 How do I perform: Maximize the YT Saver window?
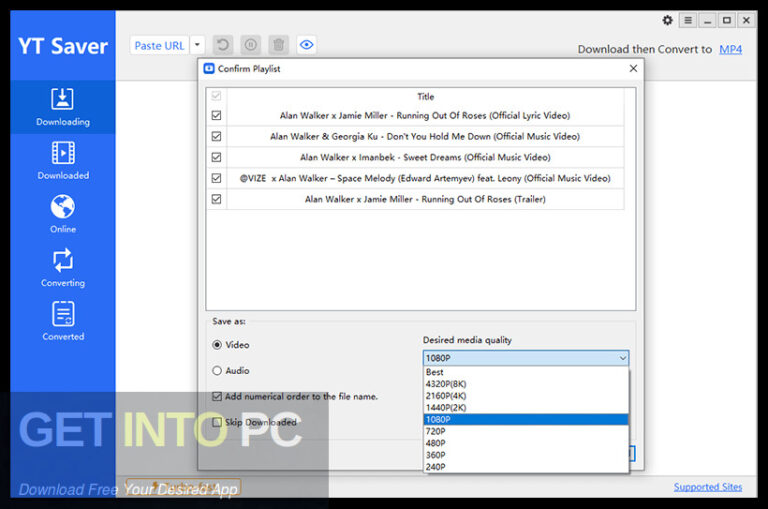(727, 20)
